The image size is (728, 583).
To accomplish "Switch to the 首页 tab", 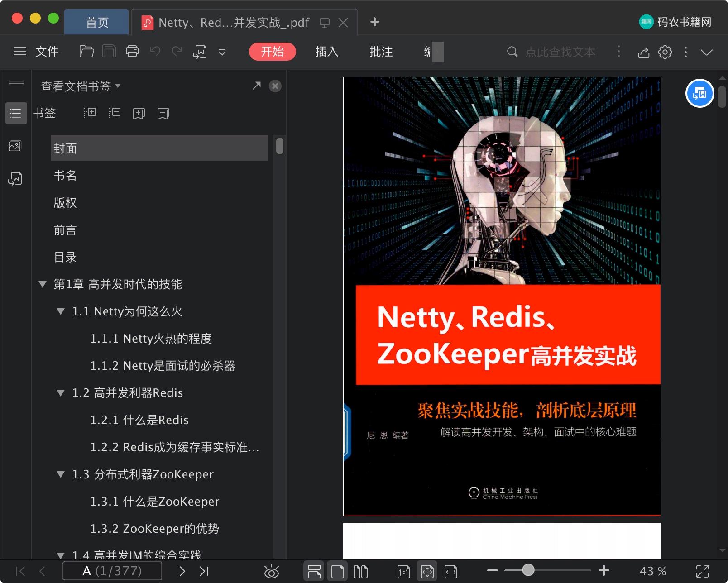I will [97, 22].
